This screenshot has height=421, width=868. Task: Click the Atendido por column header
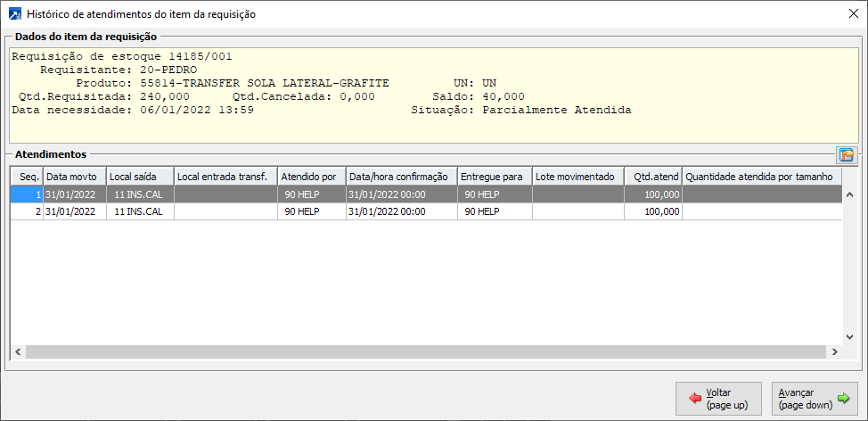[312, 177]
